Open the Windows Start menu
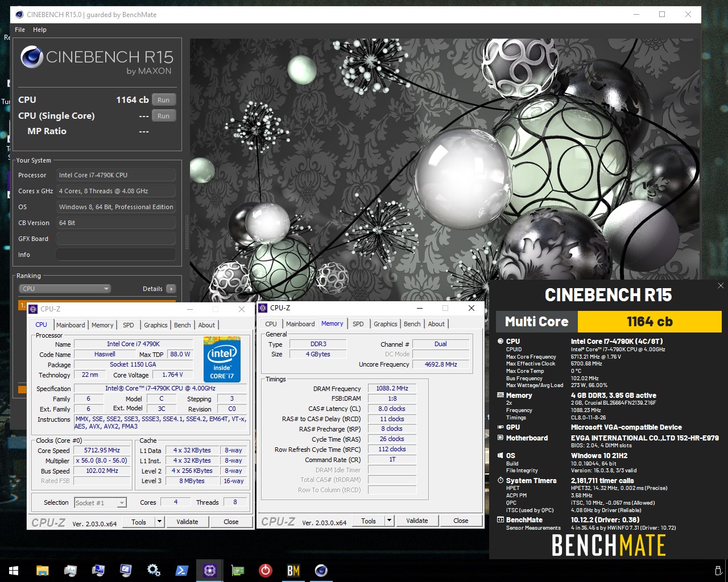 [14, 570]
